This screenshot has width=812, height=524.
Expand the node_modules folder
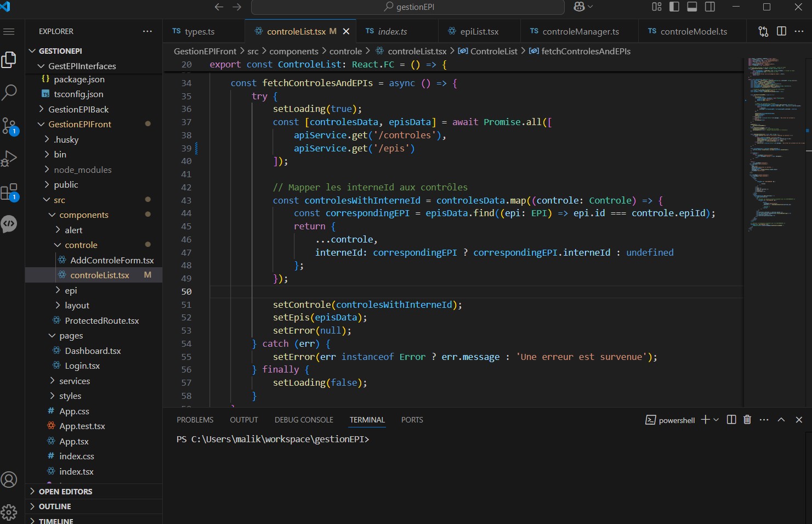point(94,170)
